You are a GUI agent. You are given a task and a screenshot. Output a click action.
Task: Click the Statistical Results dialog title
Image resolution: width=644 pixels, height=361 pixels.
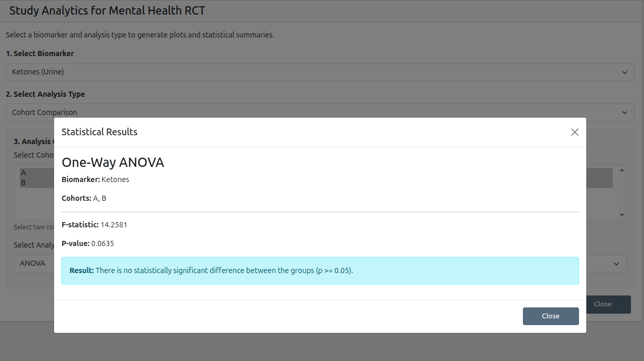[x=99, y=132]
